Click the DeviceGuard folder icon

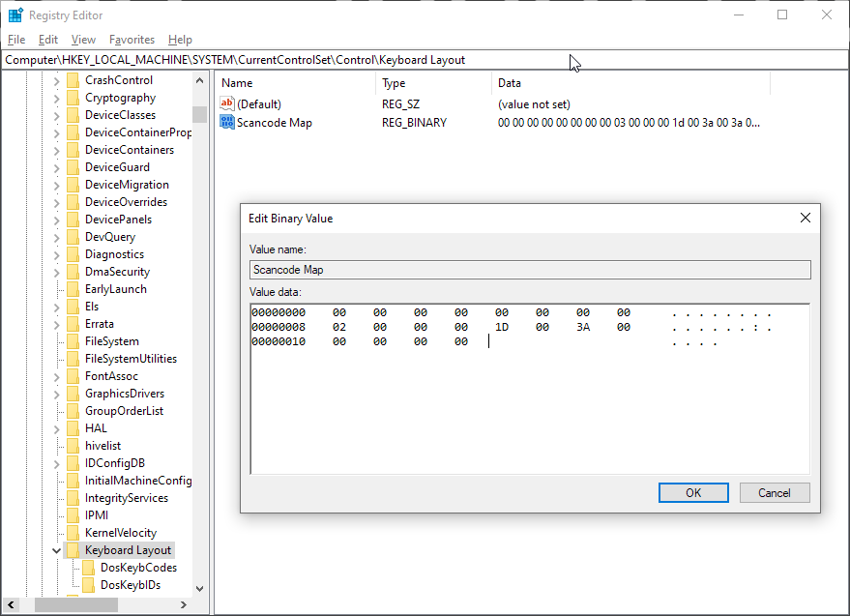pyautogui.click(x=73, y=167)
